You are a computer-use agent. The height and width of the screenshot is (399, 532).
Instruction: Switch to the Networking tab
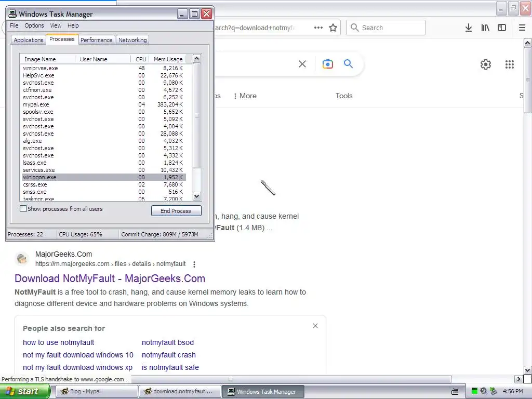click(132, 40)
